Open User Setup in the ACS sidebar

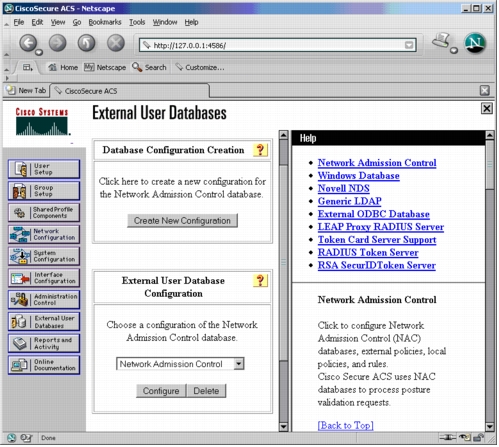click(44, 169)
